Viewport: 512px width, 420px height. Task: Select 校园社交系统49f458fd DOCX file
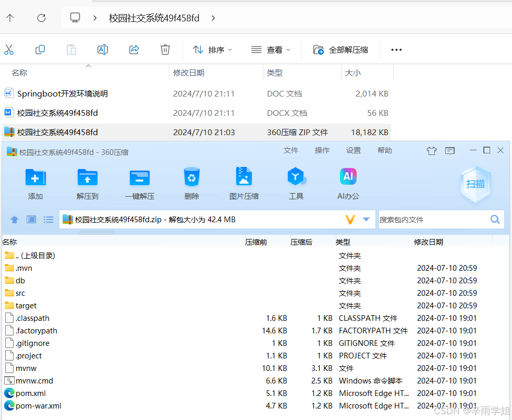click(196, 113)
